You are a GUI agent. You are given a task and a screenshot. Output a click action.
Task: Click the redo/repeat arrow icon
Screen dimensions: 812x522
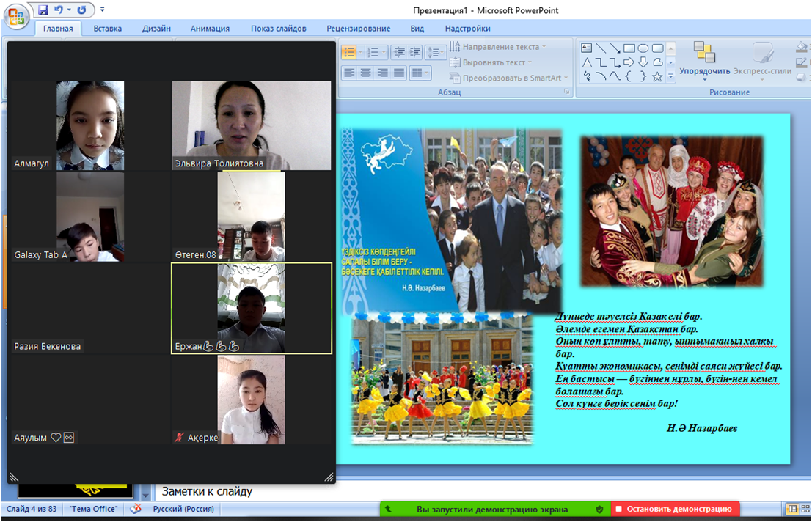click(x=81, y=10)
